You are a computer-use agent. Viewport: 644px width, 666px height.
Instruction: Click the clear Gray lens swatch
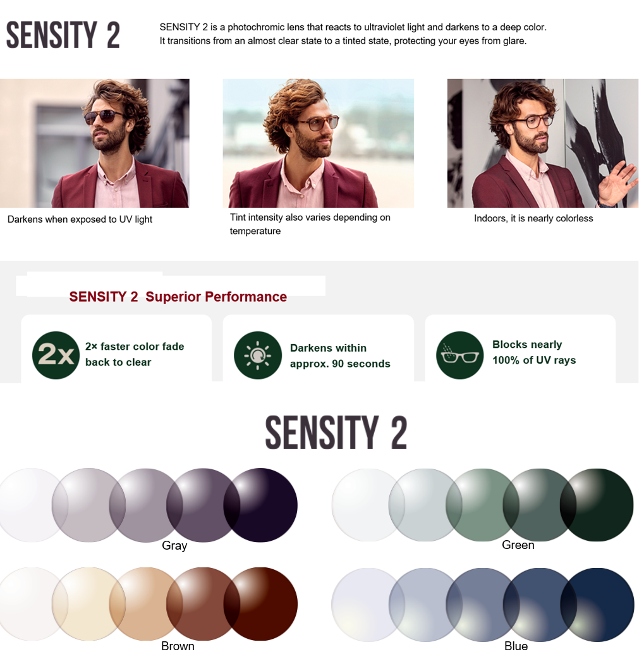(30, 505)
